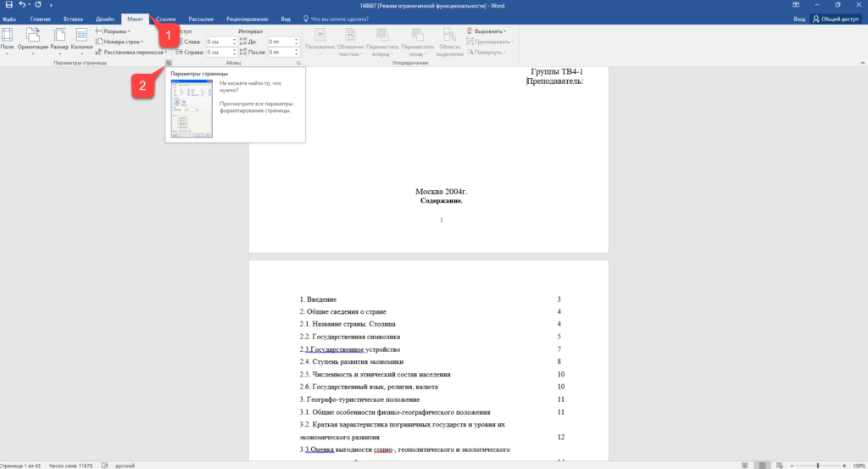Switch to the Вставка tab

click(73, 18)
